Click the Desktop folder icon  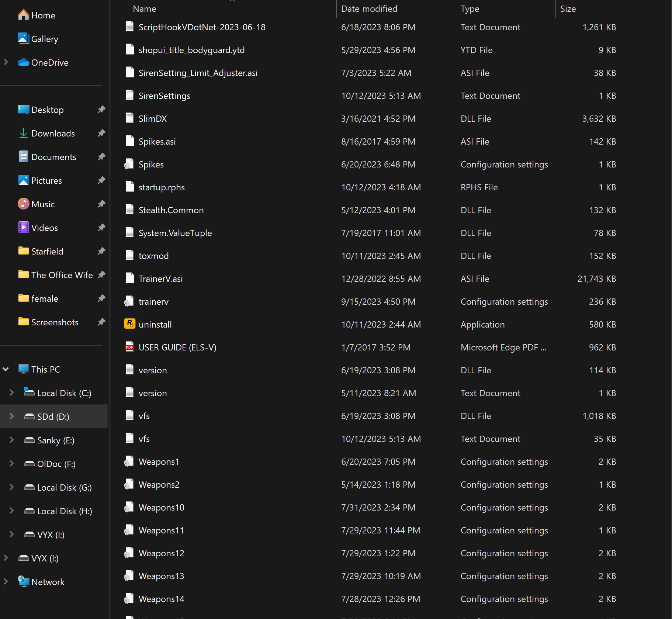[x=23, y=110]
